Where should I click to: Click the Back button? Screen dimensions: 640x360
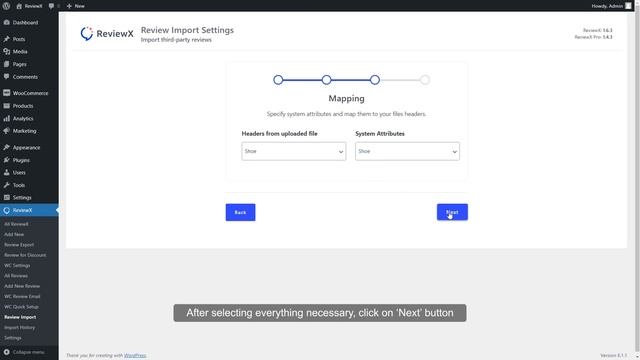tap(240, 212)
